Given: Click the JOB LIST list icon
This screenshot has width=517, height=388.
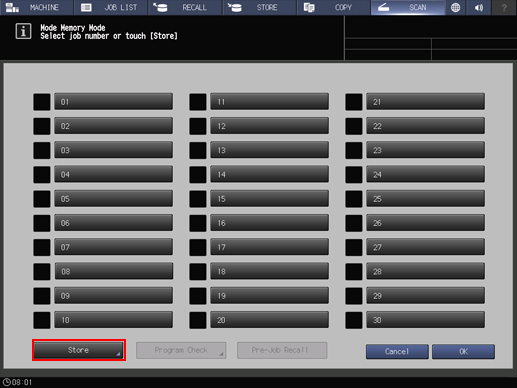Looking at the screenshot, I should coord(86,7).
